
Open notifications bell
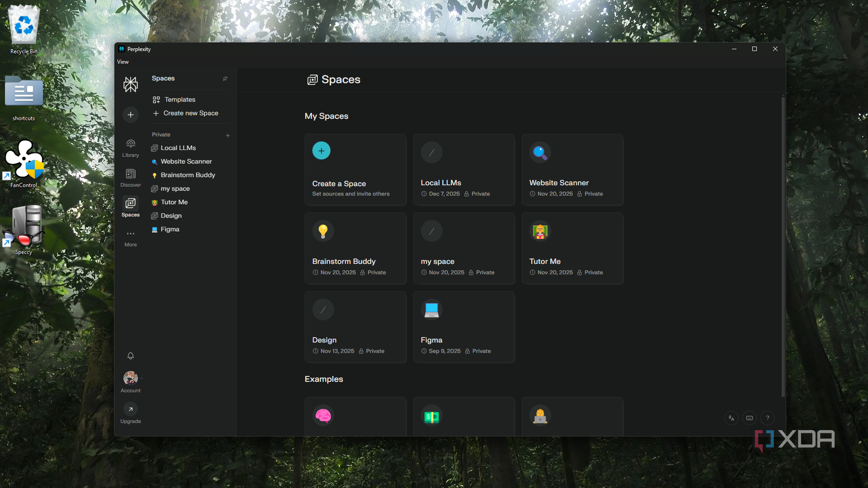click(x=130, y=355)
